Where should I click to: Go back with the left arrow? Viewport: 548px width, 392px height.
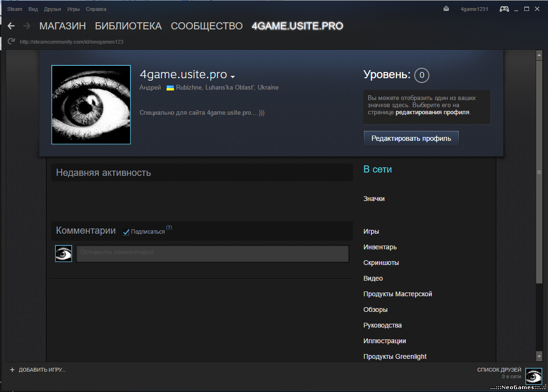tap(11, 26)
